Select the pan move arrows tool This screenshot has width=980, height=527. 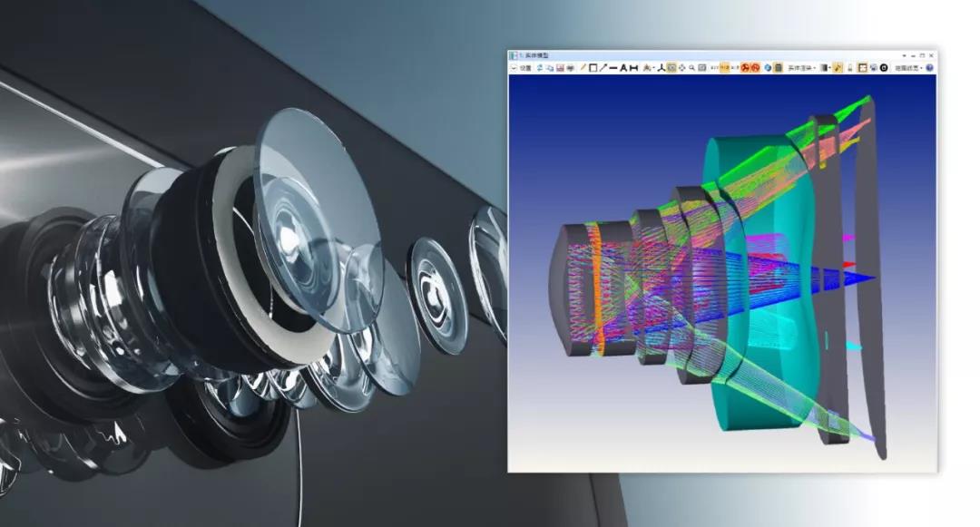(x=681, y=67)
